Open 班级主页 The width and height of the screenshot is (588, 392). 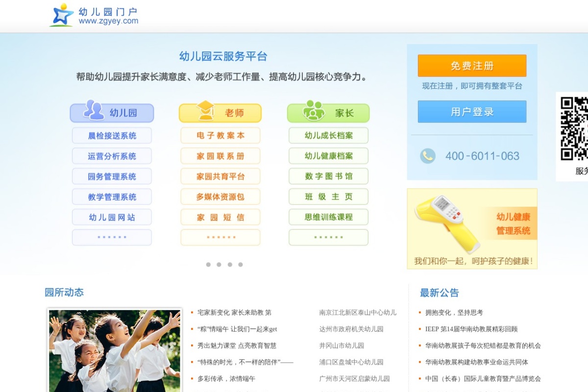point(328,196)
